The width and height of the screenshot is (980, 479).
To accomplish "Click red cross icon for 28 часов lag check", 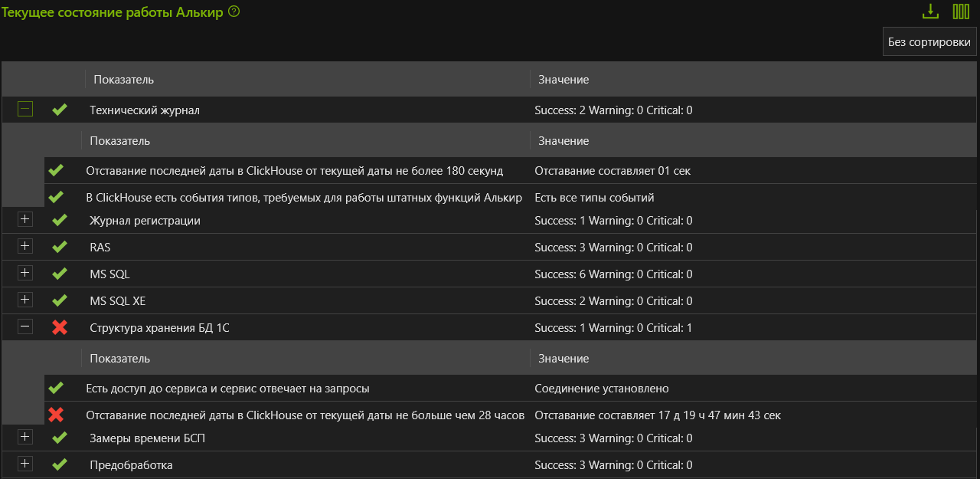I will 55,415.
